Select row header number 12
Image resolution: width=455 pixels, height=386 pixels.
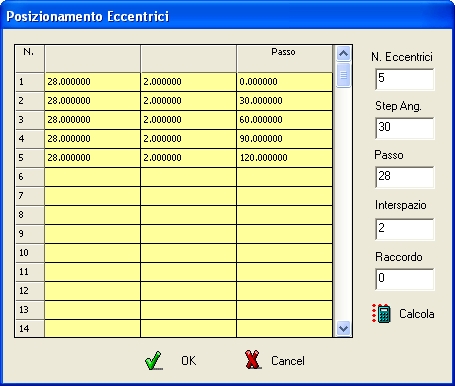pos(30,291)
